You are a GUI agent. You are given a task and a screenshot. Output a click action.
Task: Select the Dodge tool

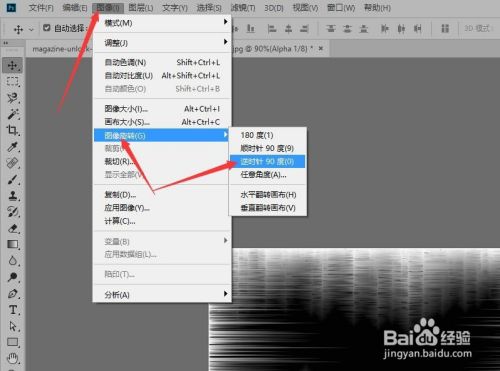coord(12,277)
